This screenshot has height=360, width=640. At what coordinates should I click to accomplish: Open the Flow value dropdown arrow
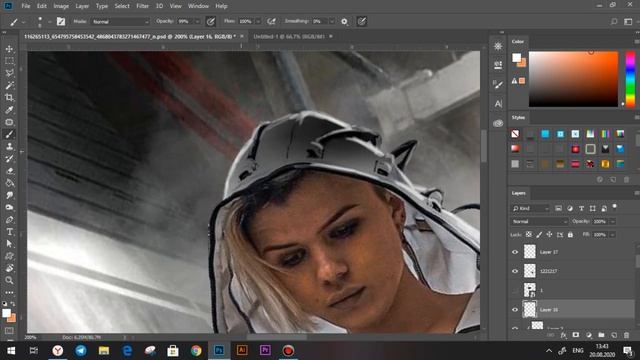(258, 21)
